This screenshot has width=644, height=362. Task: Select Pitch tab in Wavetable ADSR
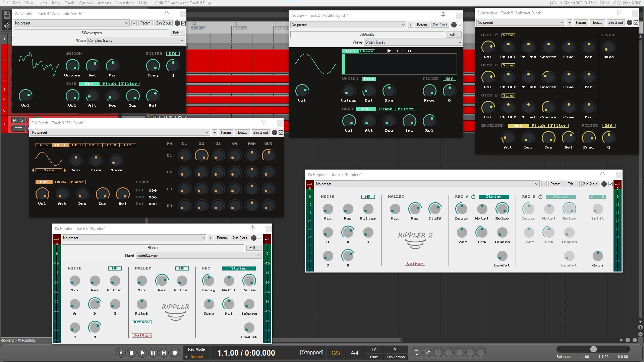pos(109,84)
